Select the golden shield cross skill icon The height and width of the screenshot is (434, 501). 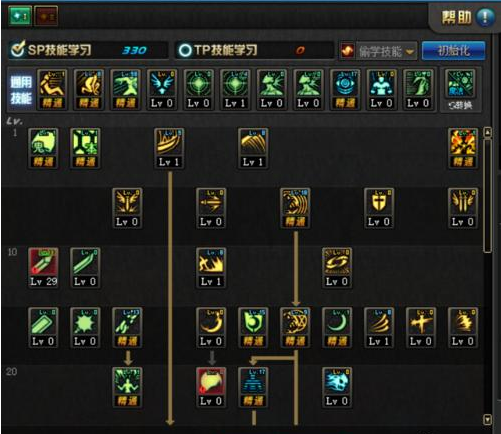(x=379, y=208)
